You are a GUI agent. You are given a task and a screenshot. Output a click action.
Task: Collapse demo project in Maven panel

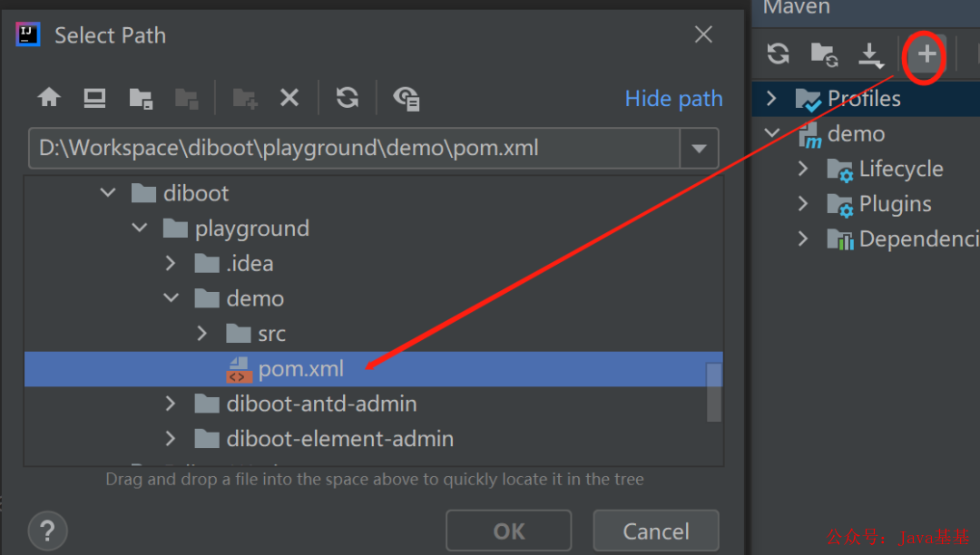point(772,133)
